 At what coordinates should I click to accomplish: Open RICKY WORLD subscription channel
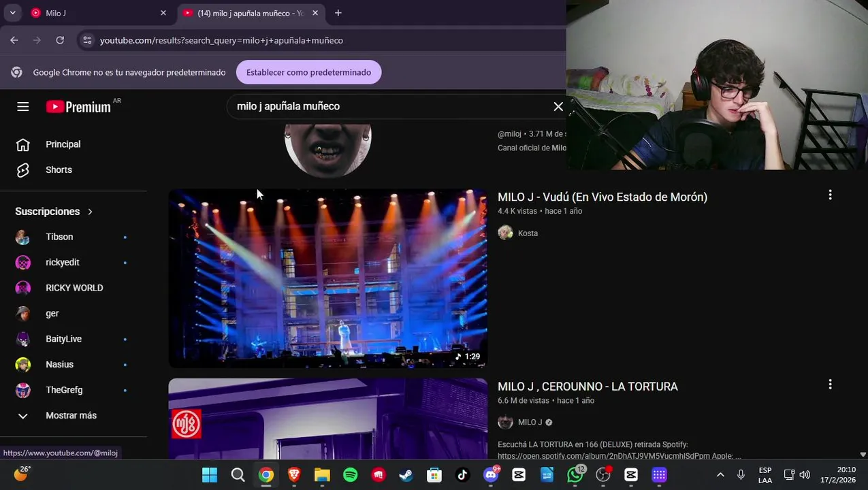coord(74,288)
